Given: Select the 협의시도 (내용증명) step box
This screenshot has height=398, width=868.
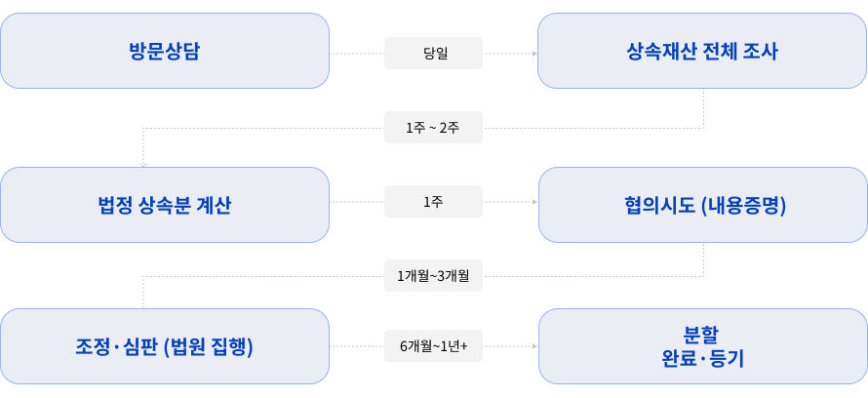Looking at the screenshot, I should point(702,205).
